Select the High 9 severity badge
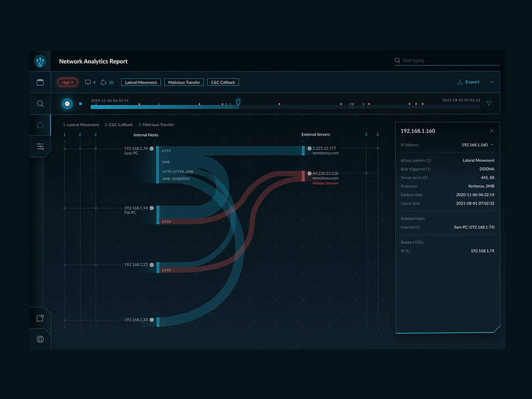 68,82
